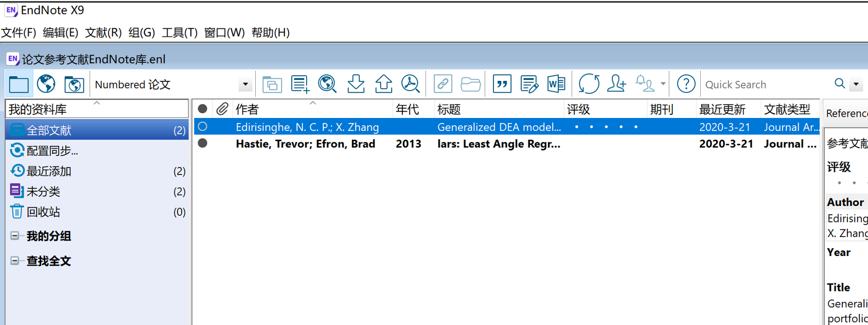868x325 pixels.
Task: Select the Online Search mode globe icon
Action: tap(46, 84)
